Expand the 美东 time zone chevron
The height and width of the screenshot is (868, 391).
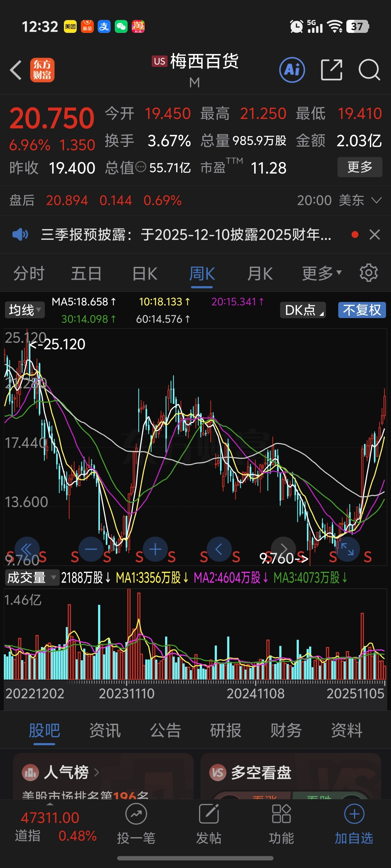coord(376,201)
